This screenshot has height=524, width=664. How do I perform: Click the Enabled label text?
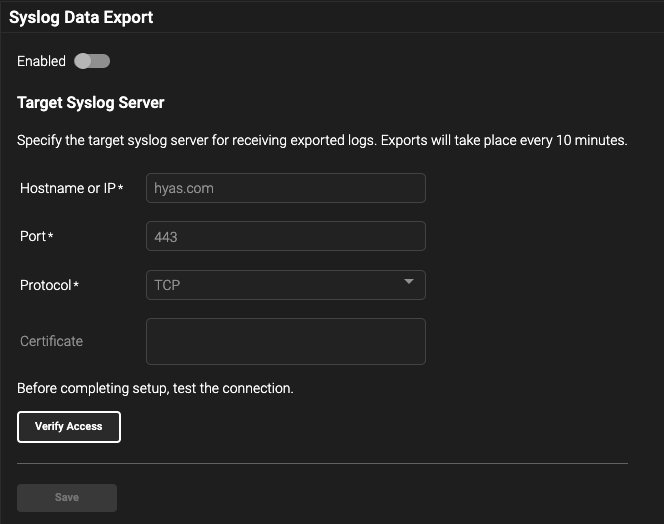click(x=41, y=62)
